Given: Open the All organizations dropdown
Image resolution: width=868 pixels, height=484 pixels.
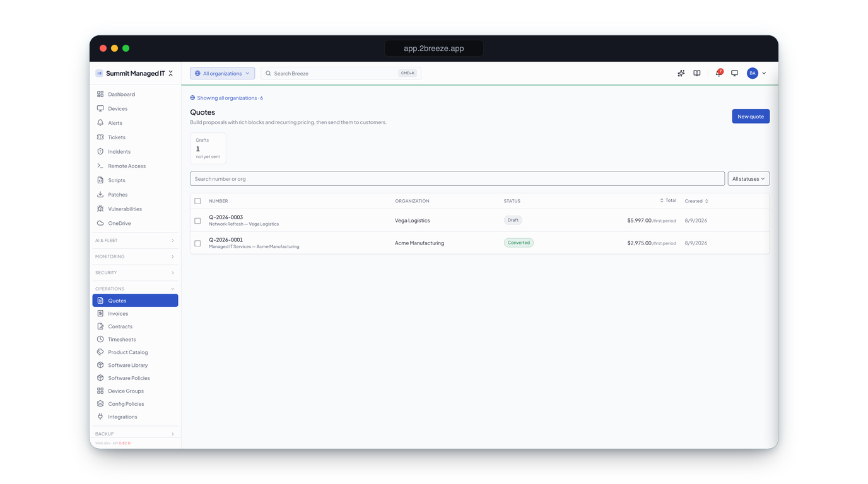Looking at the screenshot, I should pos(222,73).
